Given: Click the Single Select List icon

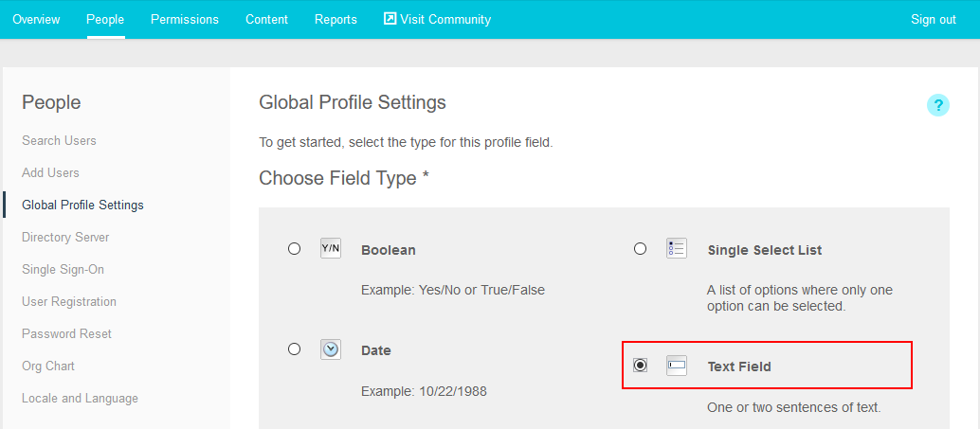Looking at the screenshot, I should 677,248.
